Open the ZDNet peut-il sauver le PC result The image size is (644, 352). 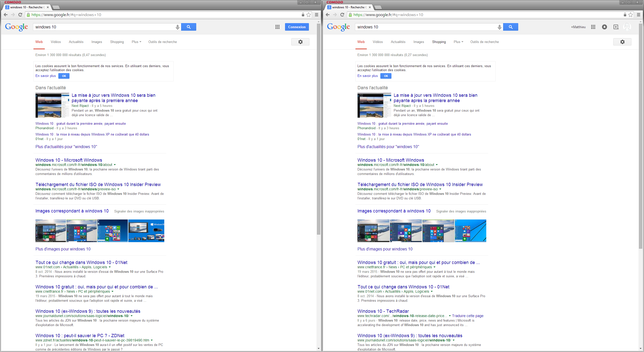pos(80,336)
